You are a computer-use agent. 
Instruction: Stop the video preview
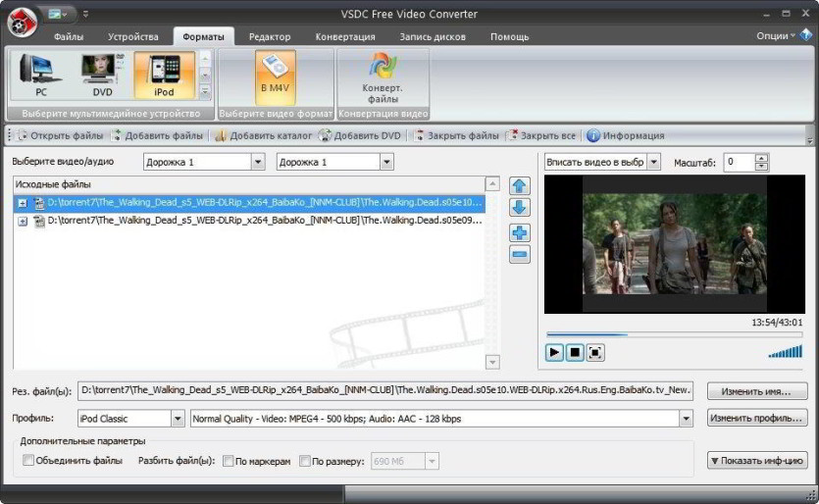575,353
